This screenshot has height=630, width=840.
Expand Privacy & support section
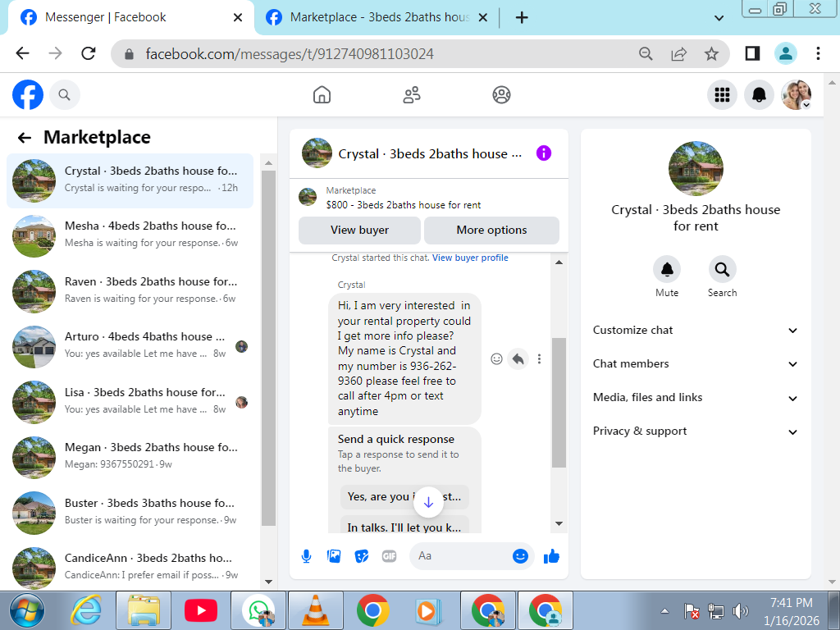pyautogui.click(x=696, y=431)
